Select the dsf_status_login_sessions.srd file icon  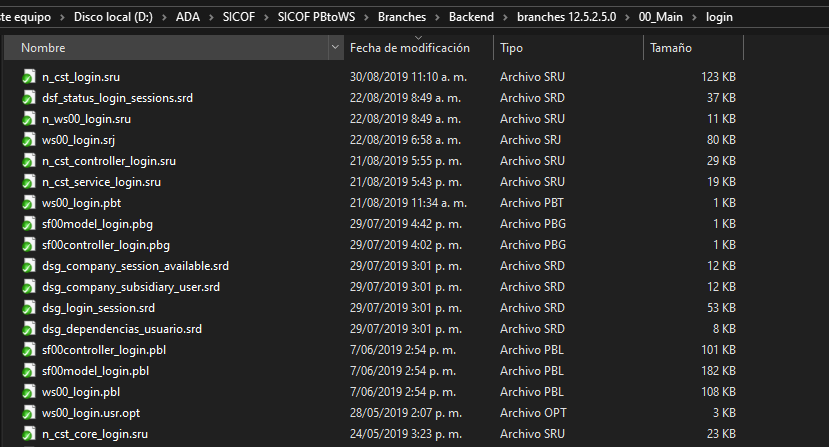coord(29,98)
